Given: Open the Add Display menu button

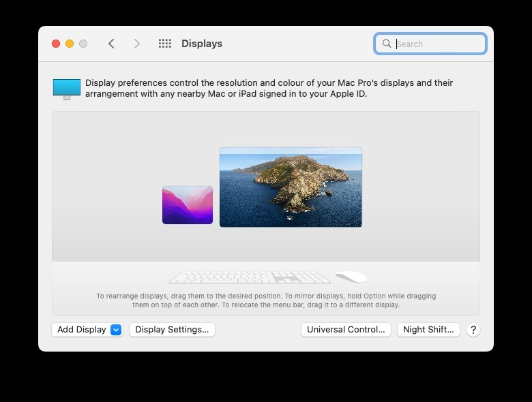Looking at the screenshot, I should 87,330.
